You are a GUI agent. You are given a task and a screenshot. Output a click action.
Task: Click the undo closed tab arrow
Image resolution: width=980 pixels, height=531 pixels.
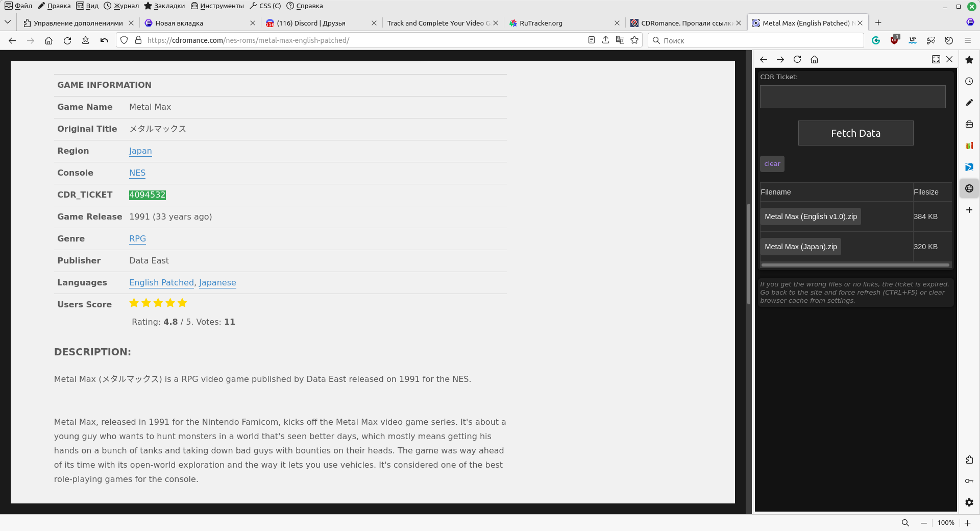104,40
